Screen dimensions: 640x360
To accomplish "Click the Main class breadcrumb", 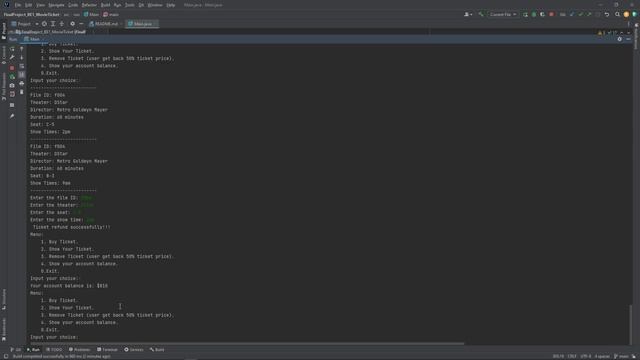I will [91, 14].
